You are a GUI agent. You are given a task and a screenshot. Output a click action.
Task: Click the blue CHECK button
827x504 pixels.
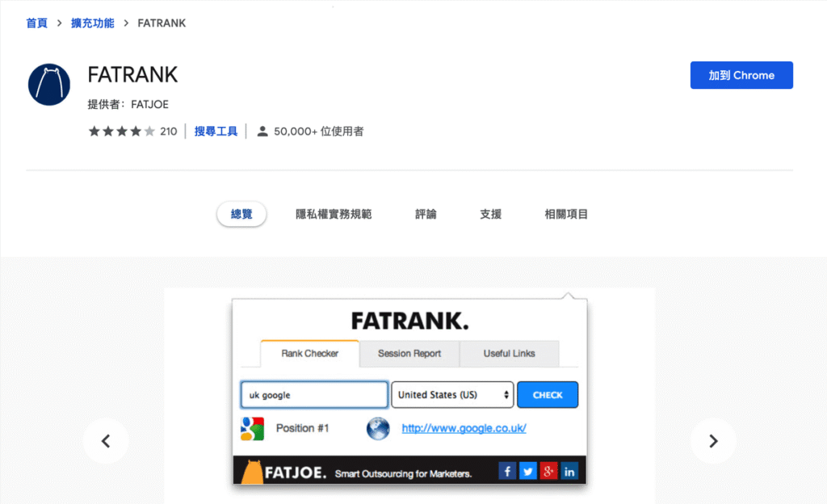548,395
